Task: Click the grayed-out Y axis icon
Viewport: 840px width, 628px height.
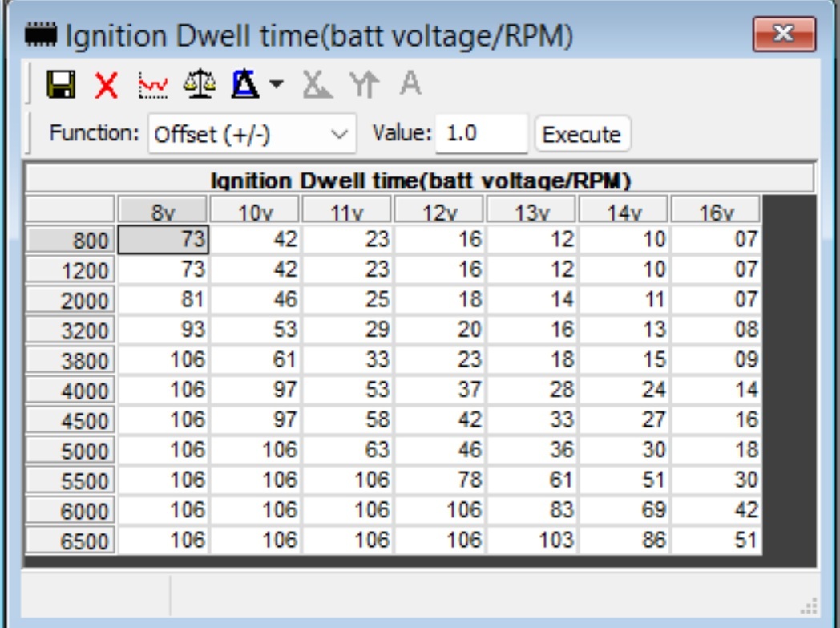Action: tap(364, 84)
